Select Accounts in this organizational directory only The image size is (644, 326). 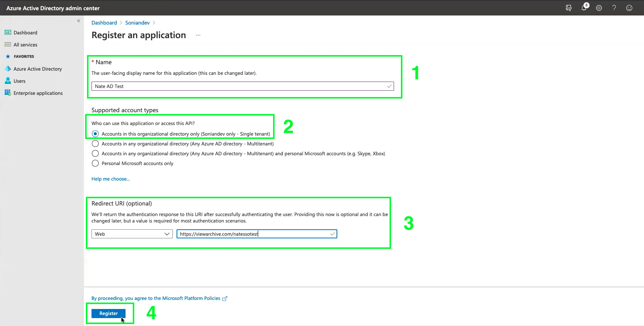point(95,134)
